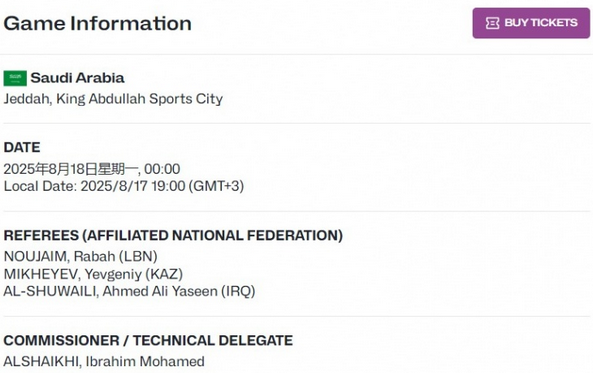The width and height of the screenshot is (593, 373).
Task: Click Jeddah, King Abdullah Sports City venue text
Action: click(x=113, y=99)
